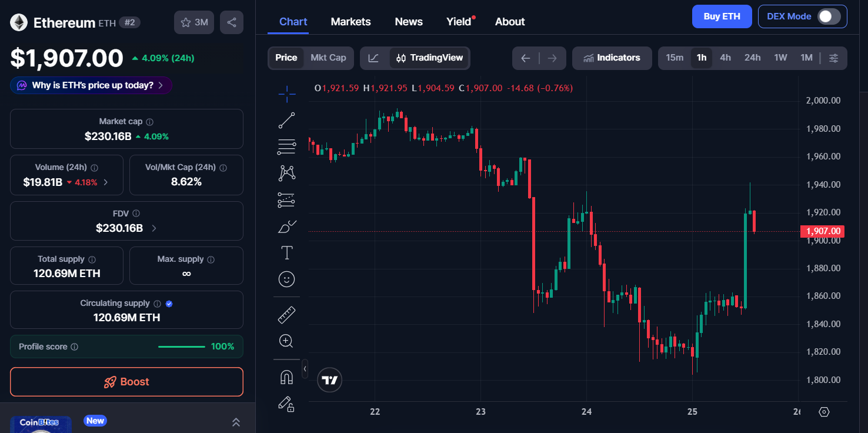Viewport: 868px width, 433px height.
Task: Open the About tab
Action: point(510,22)
